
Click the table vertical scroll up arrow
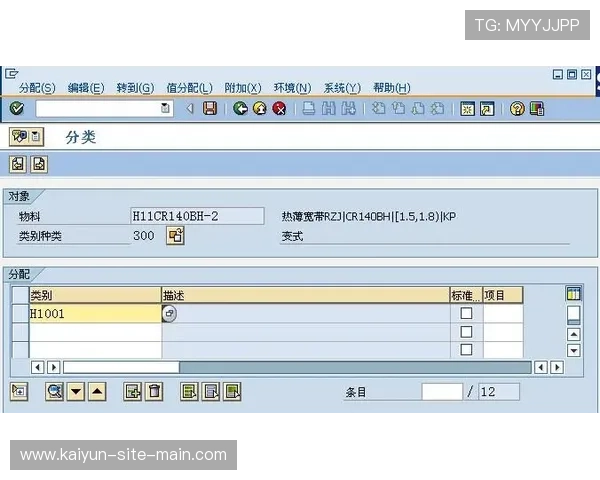[x=574, y=335]
